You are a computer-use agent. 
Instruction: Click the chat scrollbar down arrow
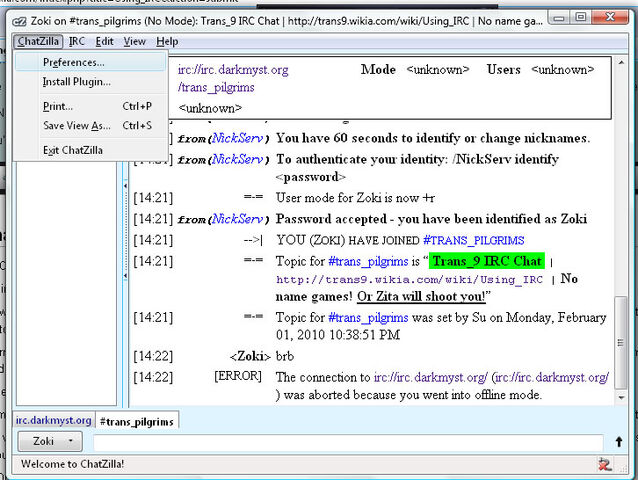point(621,397)
